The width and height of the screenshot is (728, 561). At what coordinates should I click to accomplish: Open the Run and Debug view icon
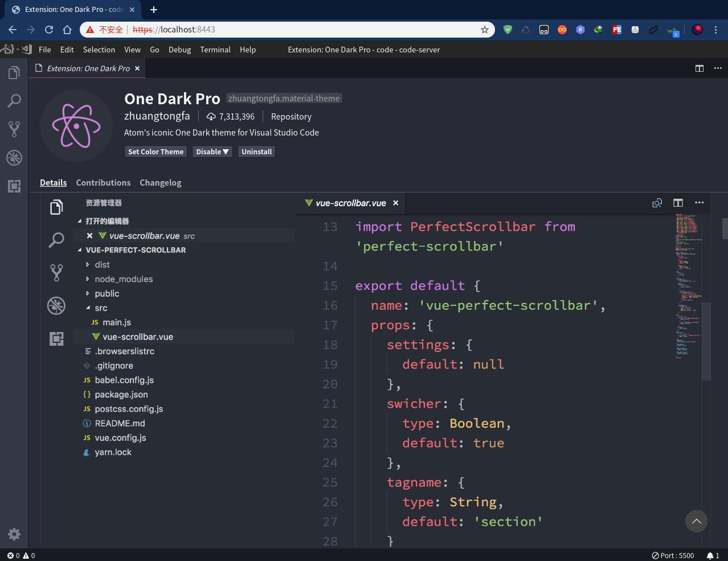(14, 158)
